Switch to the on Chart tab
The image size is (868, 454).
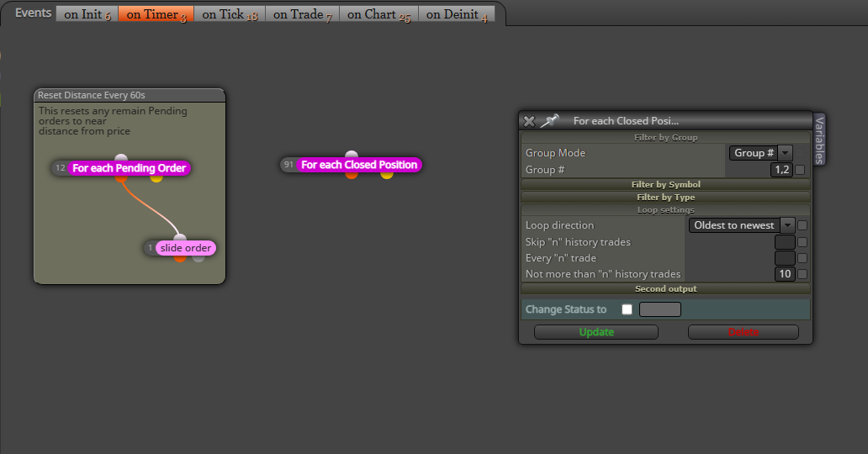378,13
